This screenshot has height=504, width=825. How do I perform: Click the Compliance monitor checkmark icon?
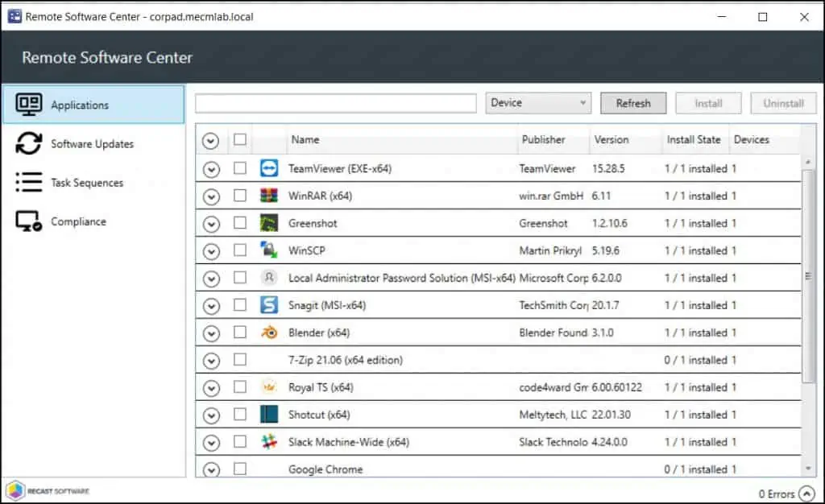coord(28,221)
